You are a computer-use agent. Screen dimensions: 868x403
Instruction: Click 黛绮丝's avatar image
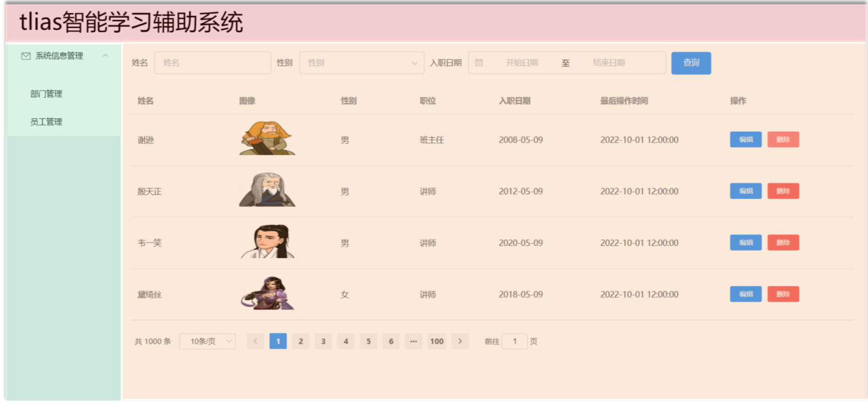pyautogui.click(x=267, y=294)
